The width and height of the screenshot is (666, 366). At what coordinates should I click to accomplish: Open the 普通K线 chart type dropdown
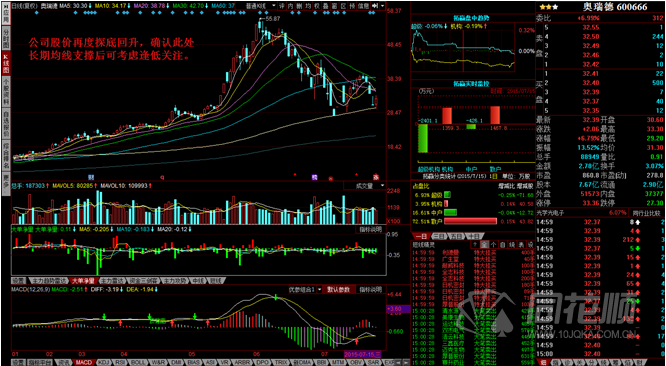coord(261,6)
